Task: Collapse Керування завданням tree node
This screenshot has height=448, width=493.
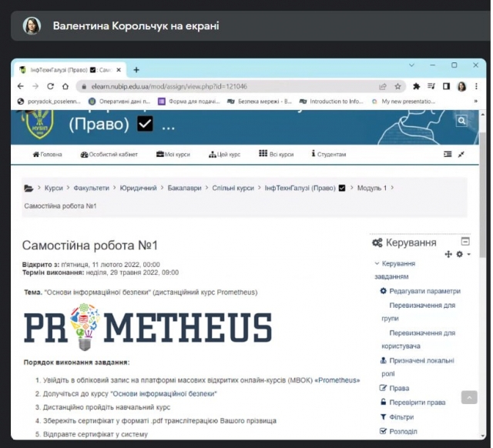Action: [x=377, y=263]
